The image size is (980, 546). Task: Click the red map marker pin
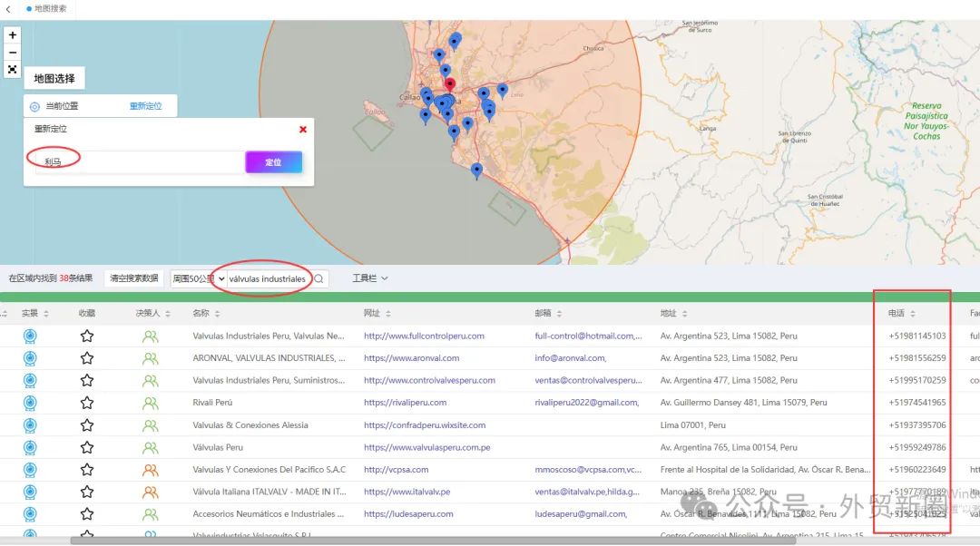click(449, 84)
